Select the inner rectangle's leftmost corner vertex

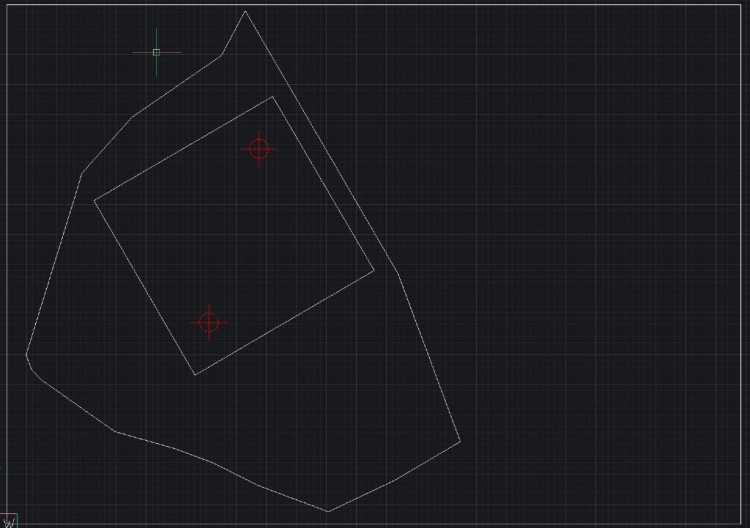click(95, 201)
